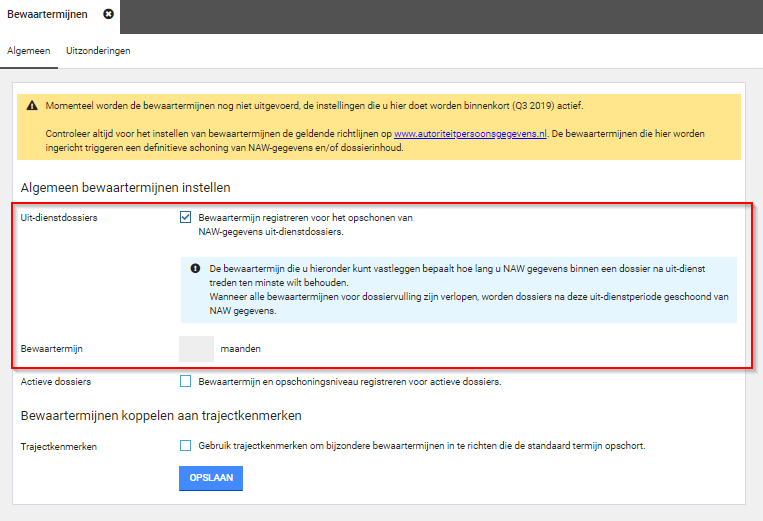Switch to the Uitzonderingen tab
Image resolution: width=763 pixels, height=521 pixels.
pos(98,50)
